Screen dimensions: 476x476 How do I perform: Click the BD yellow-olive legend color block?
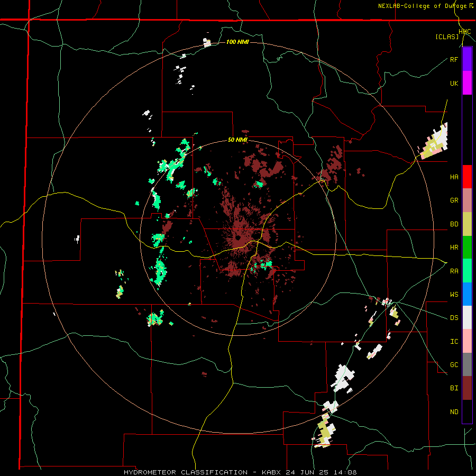coord(467,224)
